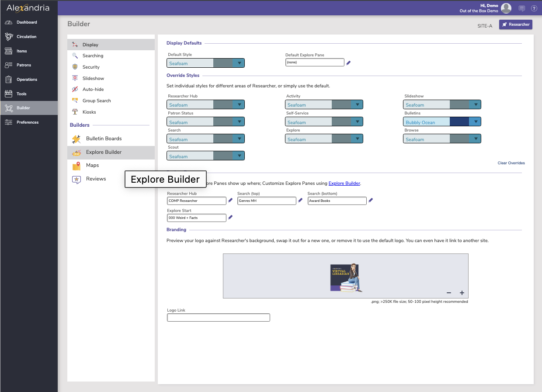Viewport: 542px width, 392px height.
Task: Select Kiosks in Builder settings list
Action: click(111, 112)
